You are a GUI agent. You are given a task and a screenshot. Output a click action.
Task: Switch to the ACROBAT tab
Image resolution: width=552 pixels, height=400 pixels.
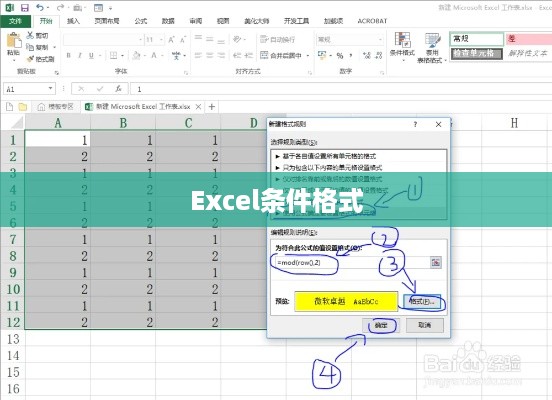point(372,21)
